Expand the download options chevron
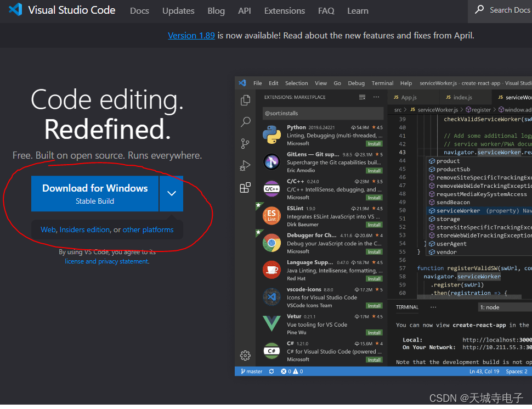Viewport: 532px width, 409px height. [172, 194]
